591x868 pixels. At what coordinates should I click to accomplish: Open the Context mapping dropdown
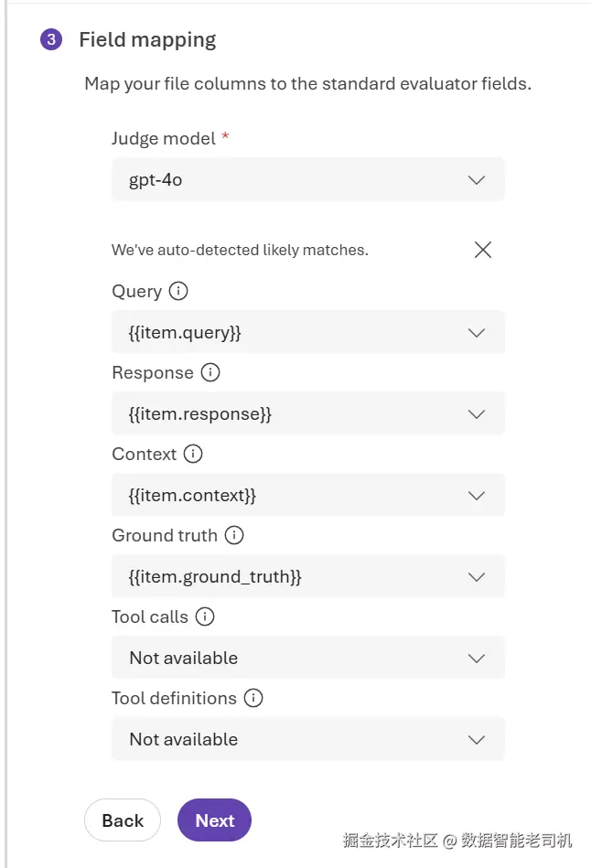(308, 495)
